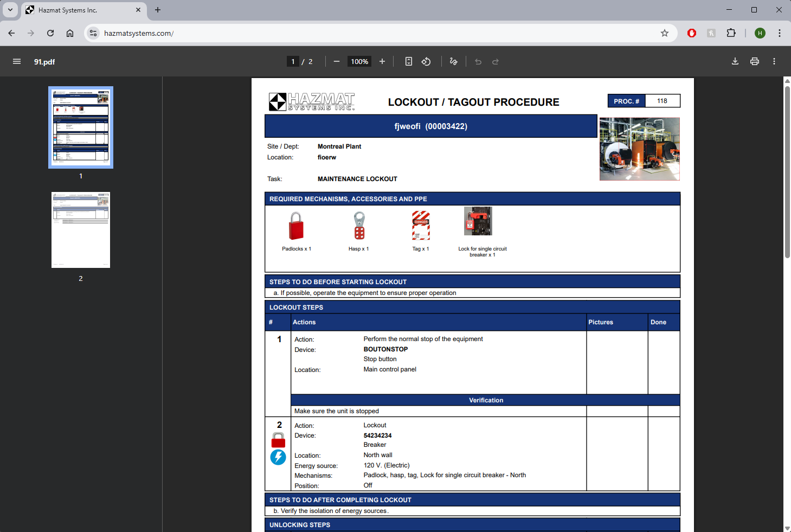791x532 pixels.
Task: Print the PDF document
Action: pos(755,61)
